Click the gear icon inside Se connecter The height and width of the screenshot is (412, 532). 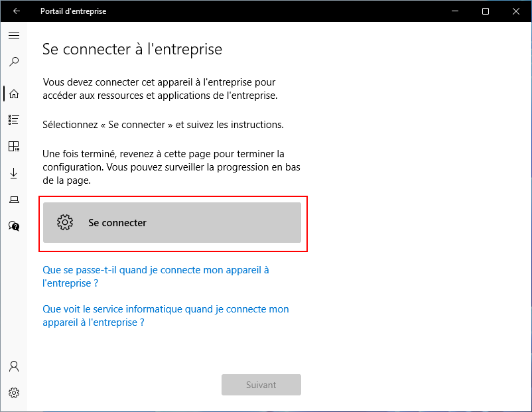click(x=65, y=223)
